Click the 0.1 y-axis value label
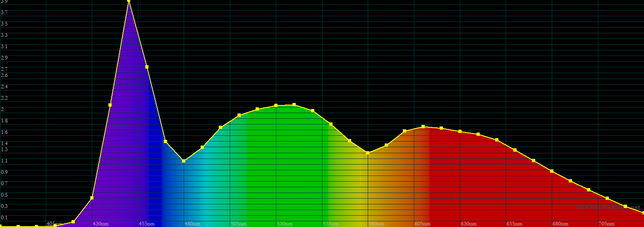Viewport: 644px width, 227px height. (4, 218)
